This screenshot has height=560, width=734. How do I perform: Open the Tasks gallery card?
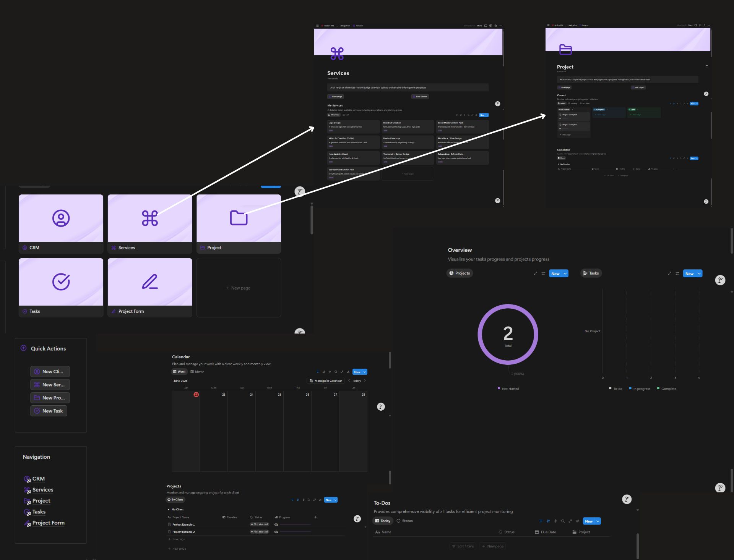click(61, 288)
